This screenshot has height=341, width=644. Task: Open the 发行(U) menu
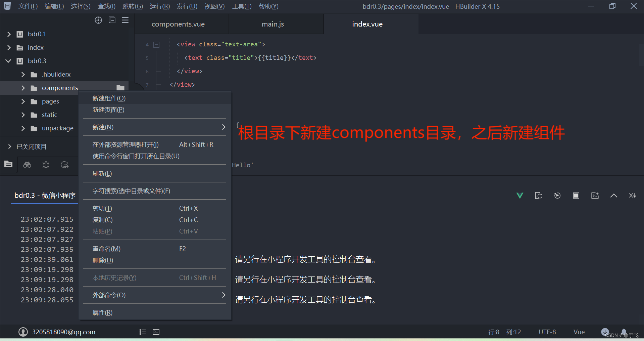[187, 6]
